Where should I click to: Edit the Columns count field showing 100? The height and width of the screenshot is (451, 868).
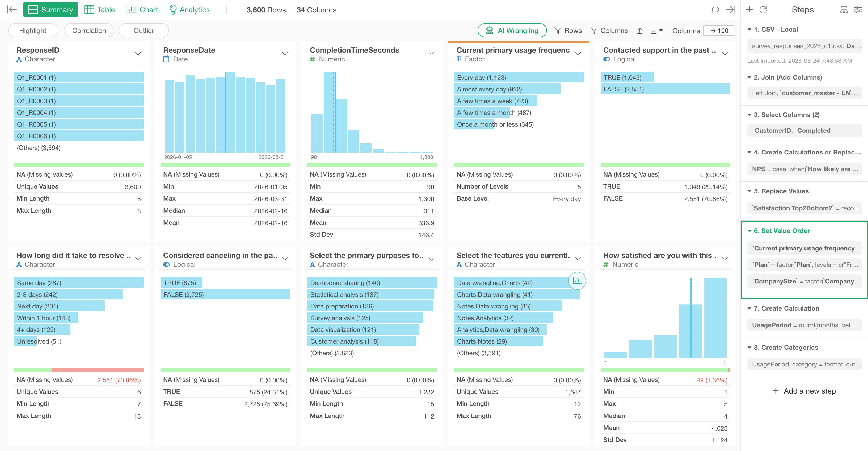[719, 31]
